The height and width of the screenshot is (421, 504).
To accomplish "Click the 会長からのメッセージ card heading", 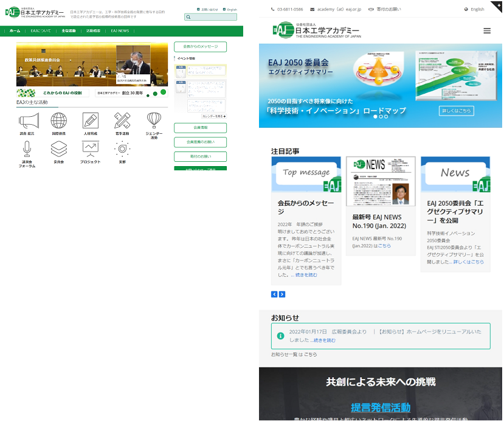I will coord(306,207).
